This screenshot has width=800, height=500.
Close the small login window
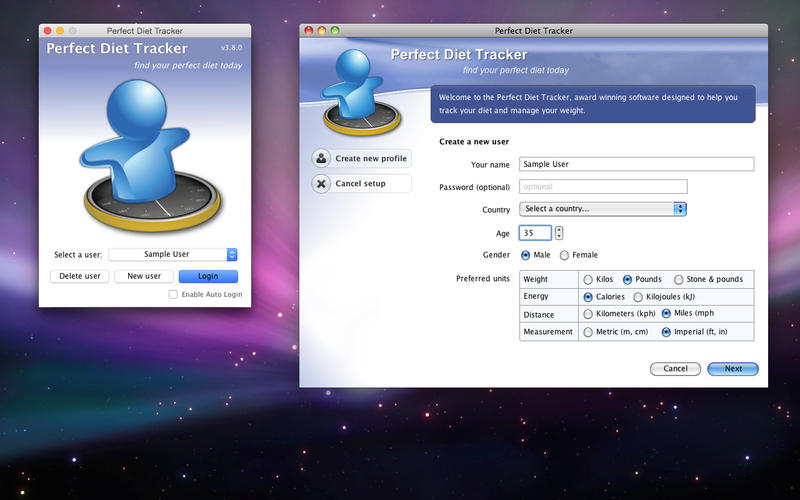tap(47, 31)
